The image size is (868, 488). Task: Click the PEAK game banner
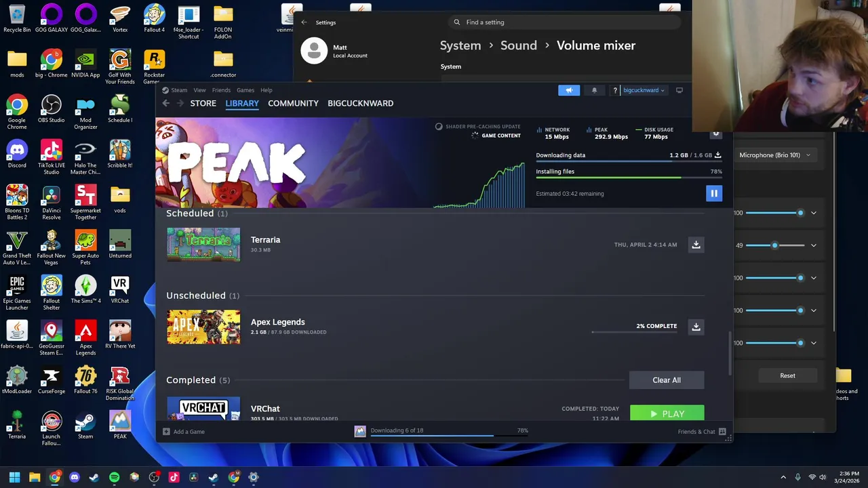(x=295, y=163)
